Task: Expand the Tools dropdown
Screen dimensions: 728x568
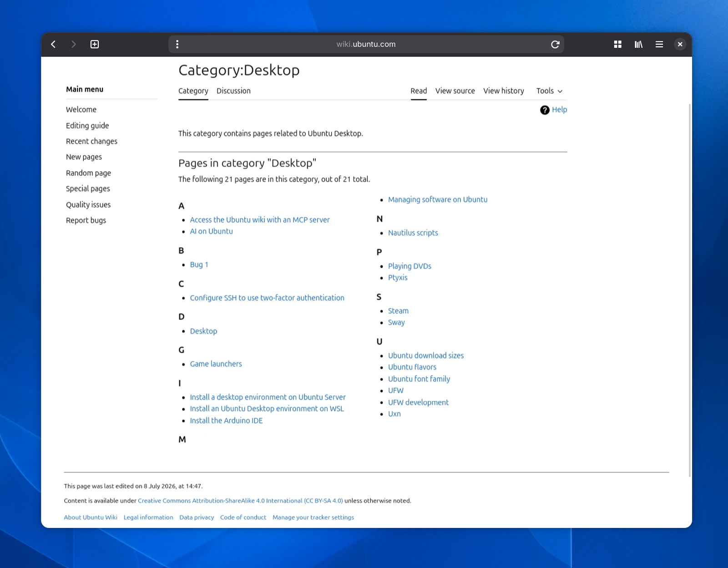Action: [x=549, y=91]
